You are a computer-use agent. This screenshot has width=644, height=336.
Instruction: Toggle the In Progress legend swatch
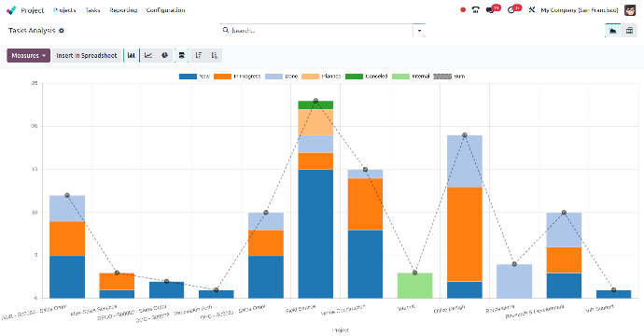[x=223, y=77]
